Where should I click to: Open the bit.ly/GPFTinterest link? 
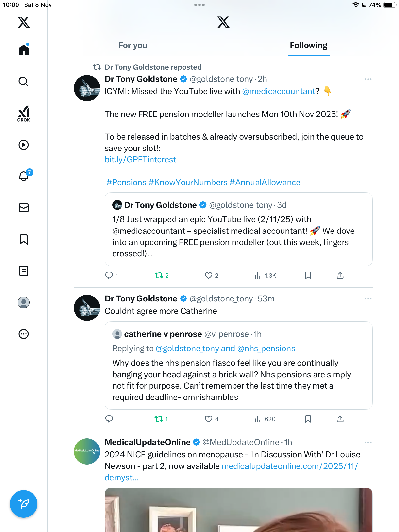[140, 160]
